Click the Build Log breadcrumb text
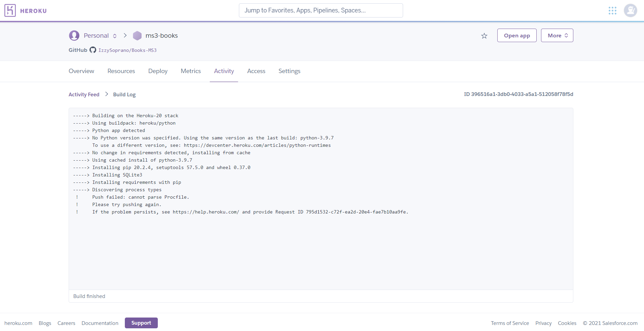 (124, 95)
